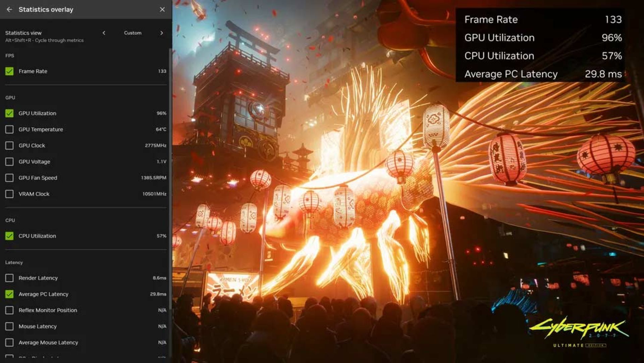Enable VRAM Clock metric display

click(9, 194)
